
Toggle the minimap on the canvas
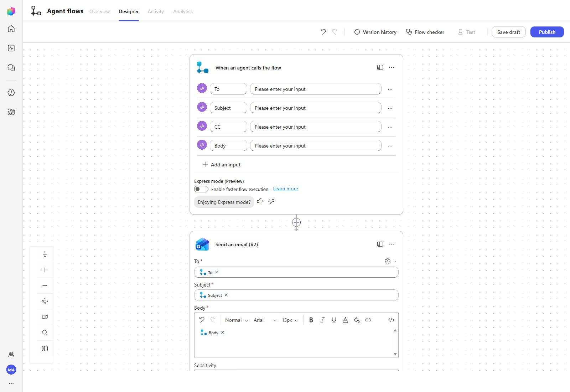(45, 317)
